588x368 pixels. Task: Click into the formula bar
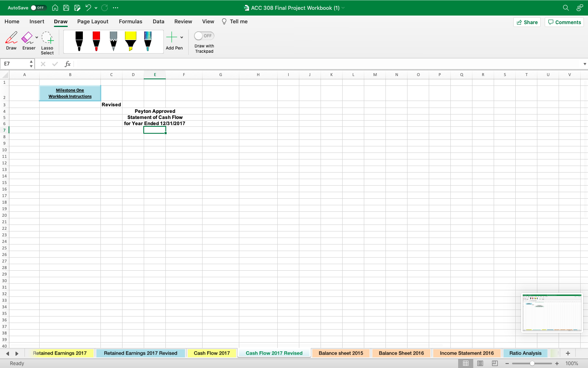click(x=328, y=64)
